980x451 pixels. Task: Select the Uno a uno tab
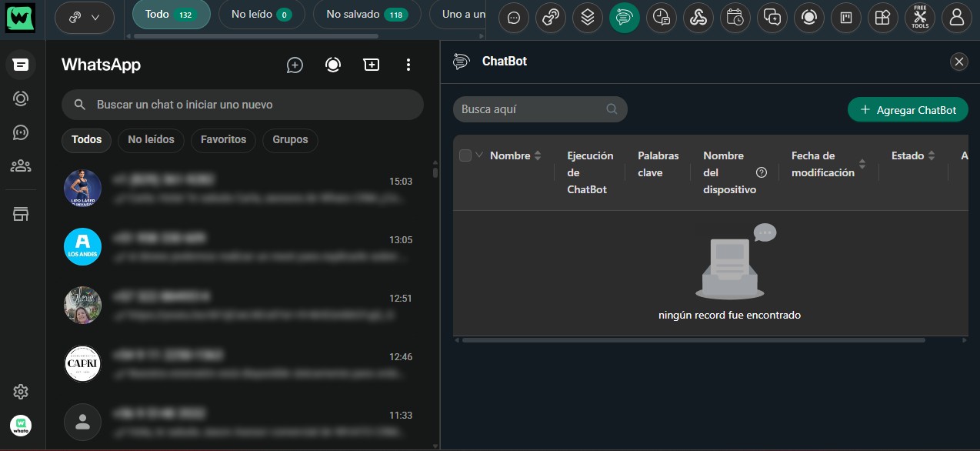(x=458, y=15)
